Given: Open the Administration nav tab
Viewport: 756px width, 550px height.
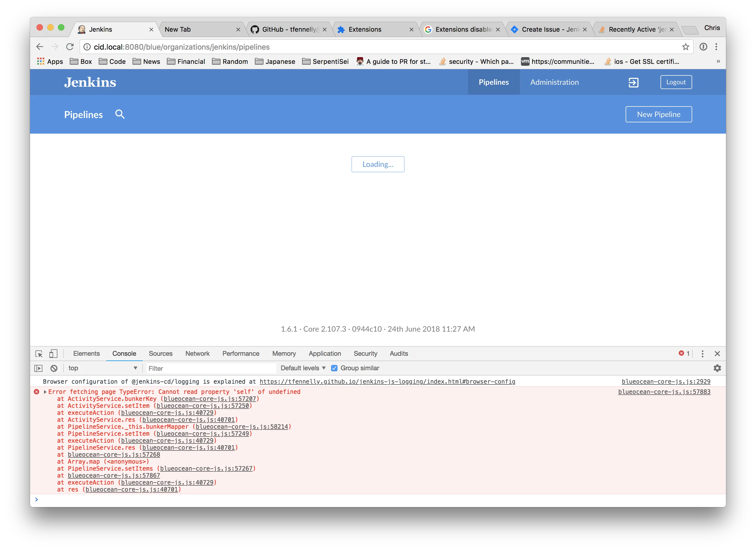Looking at the screenshot, I should tap(554, 82).
